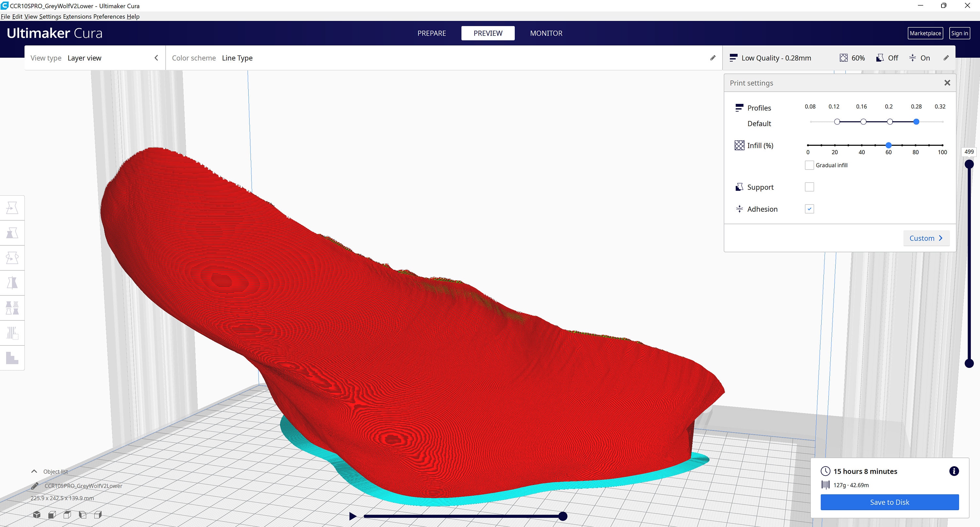Click the Save to Disk button
980x527 pixels.
tap(889, 502)
